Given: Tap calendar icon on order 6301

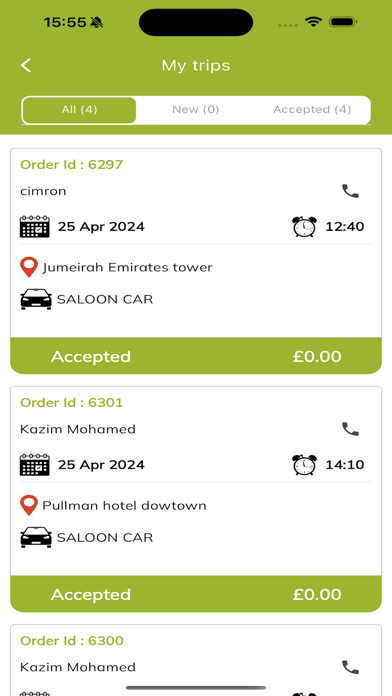Looking at the screenshot, I should (35, 465).
